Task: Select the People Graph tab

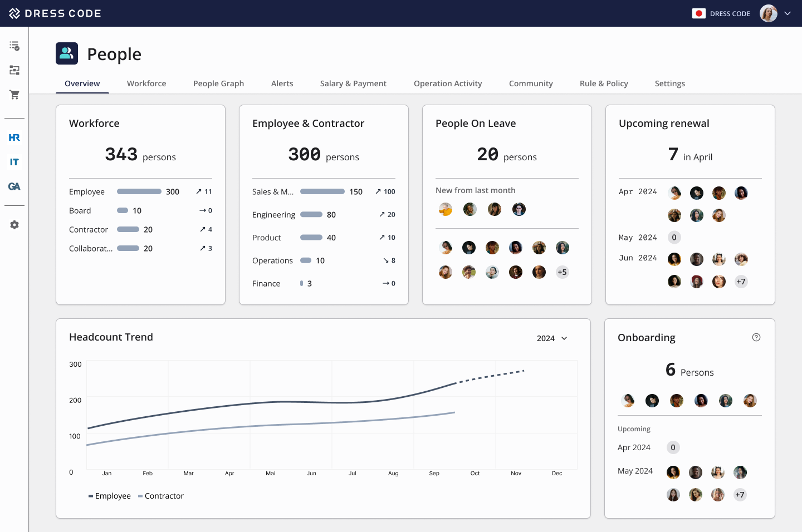Action: coord(218,83)
